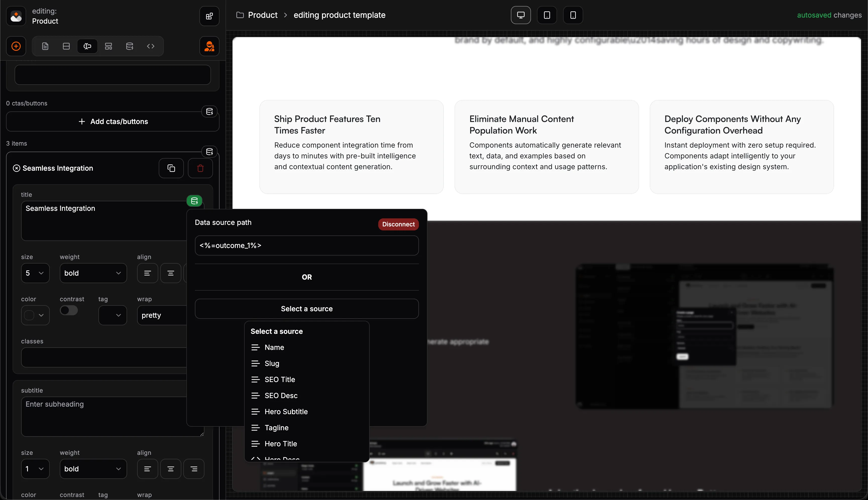The width and height of the screenshot is (868, 500).
Task: Collapse Seamless Integration item with circle-x
Action: pyautogui.click(x=17, y=168)
